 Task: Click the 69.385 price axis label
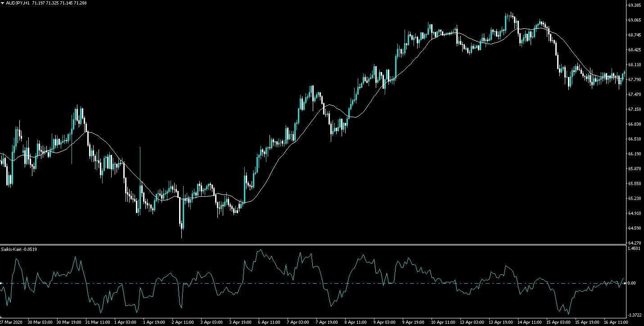635,5
